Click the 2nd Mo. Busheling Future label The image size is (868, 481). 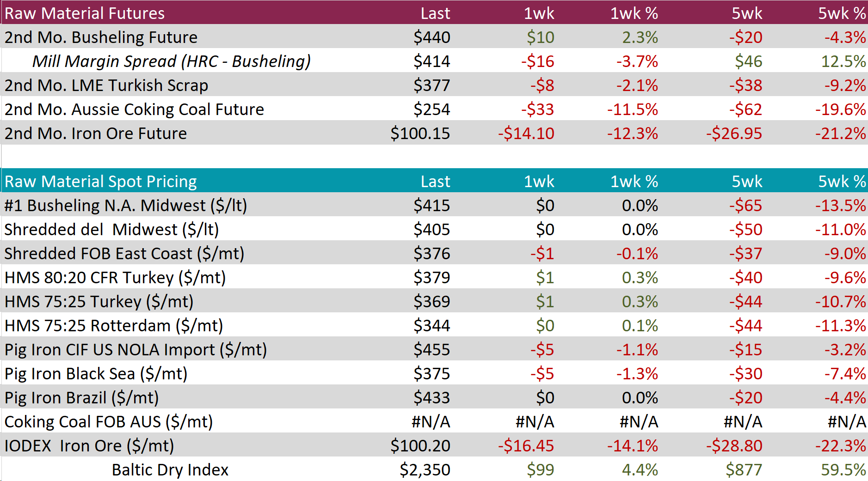[x=101, y=37]
